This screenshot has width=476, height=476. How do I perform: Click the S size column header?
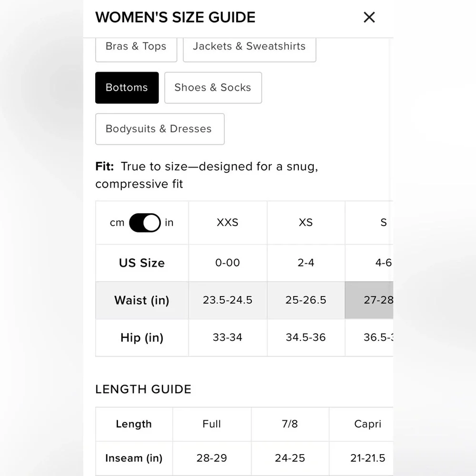[369, 222]
